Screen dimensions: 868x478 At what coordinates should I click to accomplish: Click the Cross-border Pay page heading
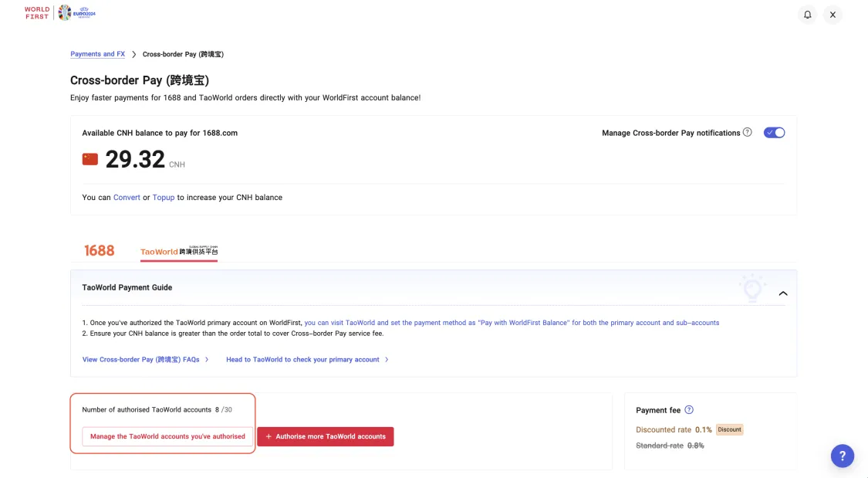tap(140, 80)
